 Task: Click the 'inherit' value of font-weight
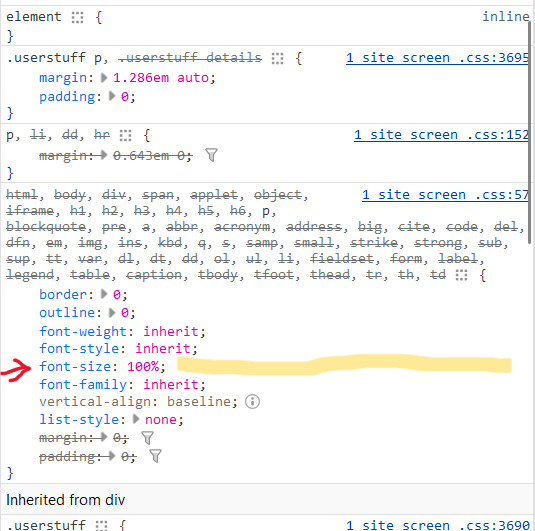(171, 331)
